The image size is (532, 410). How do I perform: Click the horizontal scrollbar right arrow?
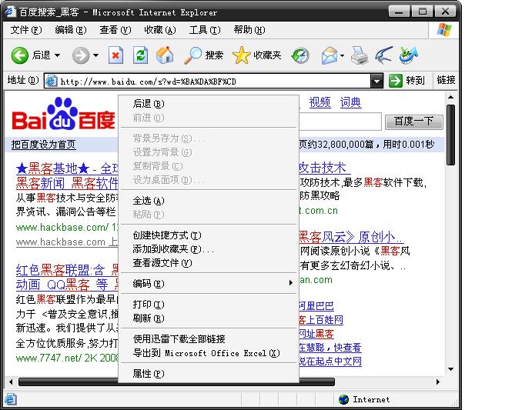point(437,382)
